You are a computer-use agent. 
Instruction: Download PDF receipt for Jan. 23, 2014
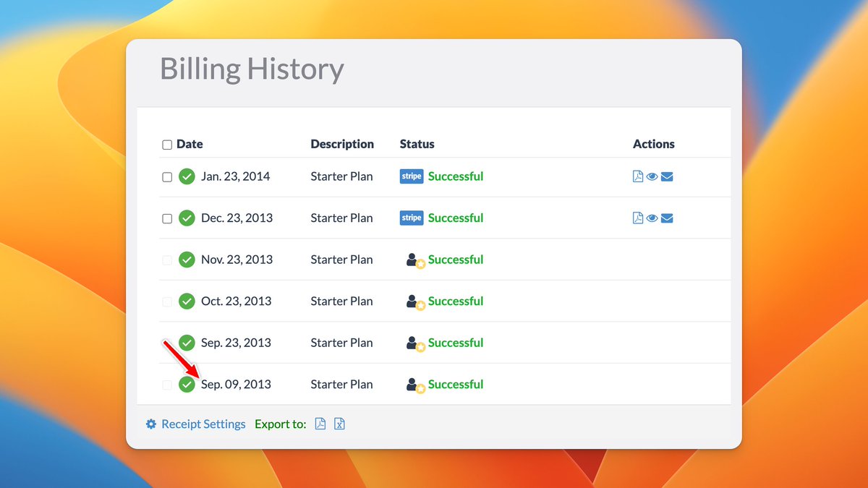pyautogui.click(x=638, y=176)
